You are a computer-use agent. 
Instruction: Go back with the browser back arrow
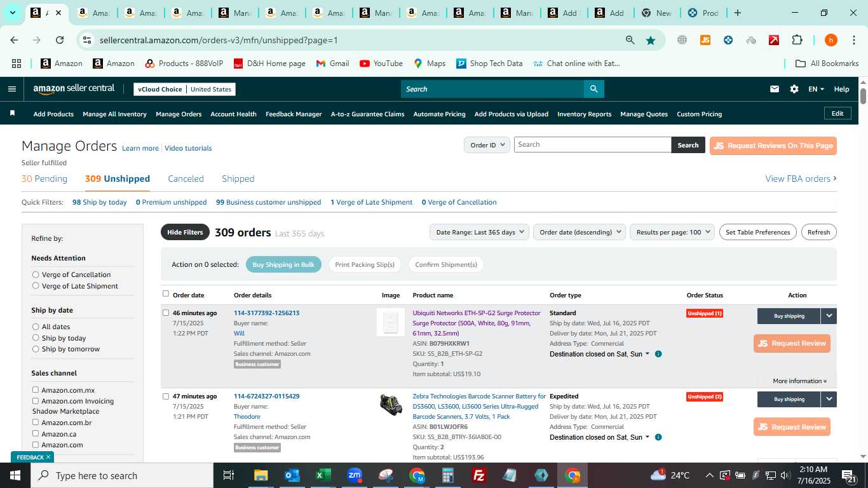point(14,40)
